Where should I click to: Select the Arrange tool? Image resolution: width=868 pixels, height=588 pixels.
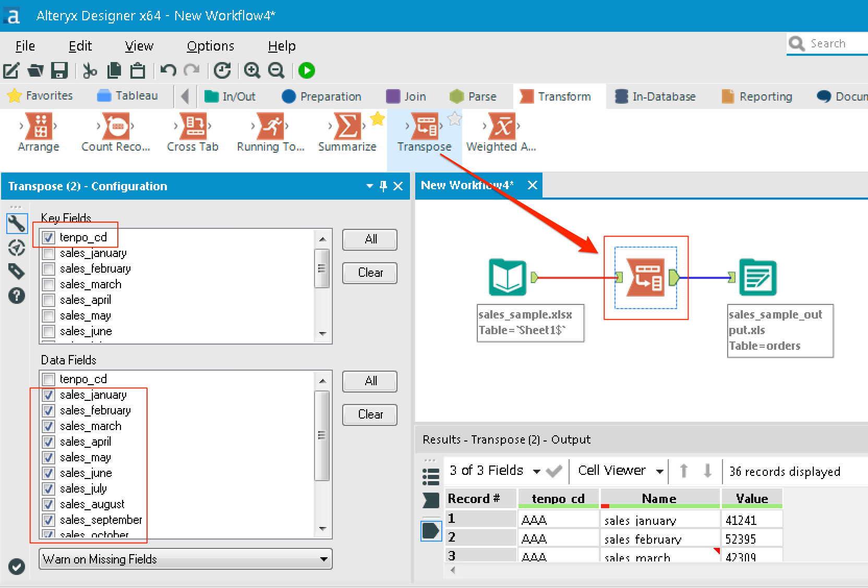pyautogui.click(x=39, y=133)
